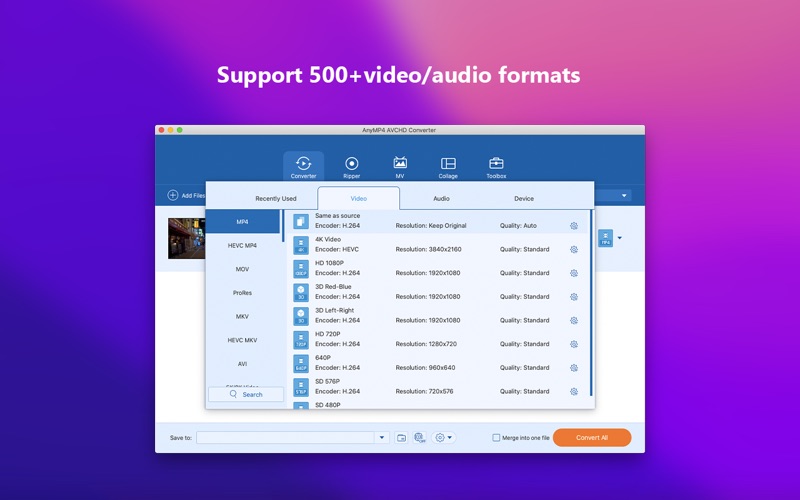The height and width of the screenshot is (500, 800).
Task: Select HEVC MKV format in the sidebar
Action: pos(242,340)
